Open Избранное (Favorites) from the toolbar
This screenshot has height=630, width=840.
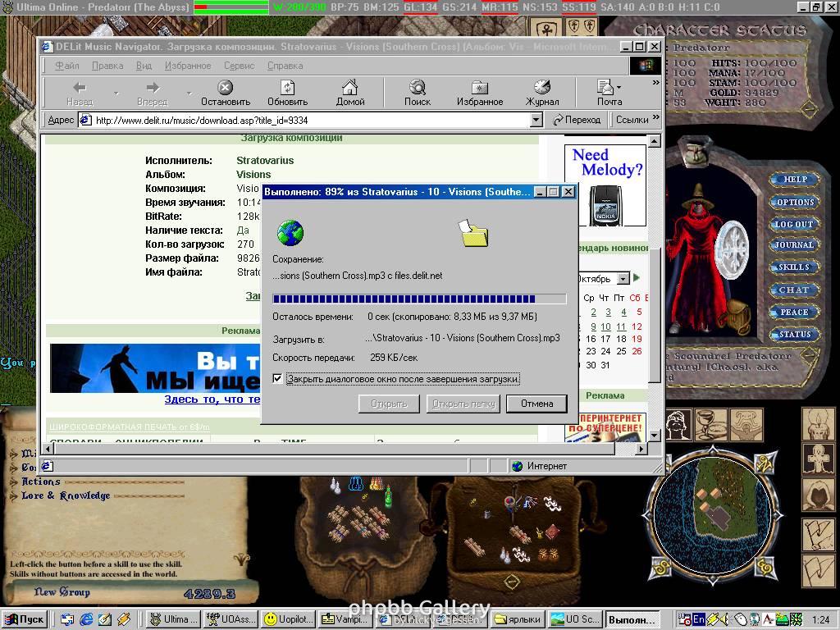click(480, 88)
